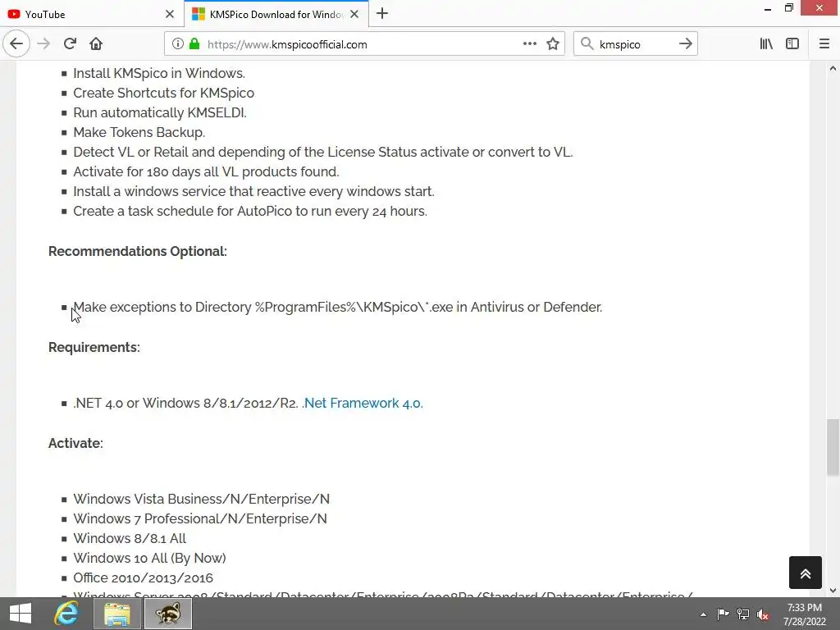Submit the kmspico search with arrow
Viewport: 840px width, 630px height.
685,44
